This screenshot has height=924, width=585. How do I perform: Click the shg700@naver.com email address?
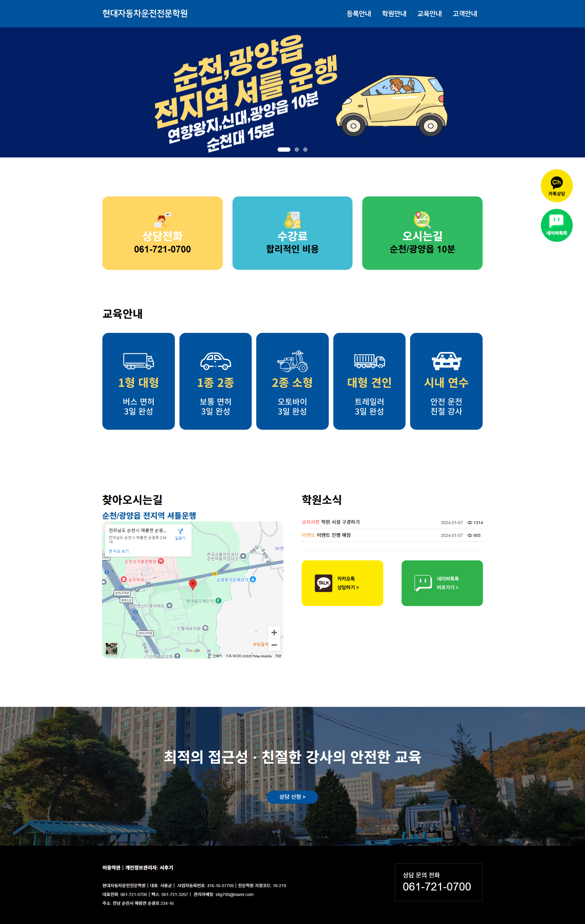234,894
